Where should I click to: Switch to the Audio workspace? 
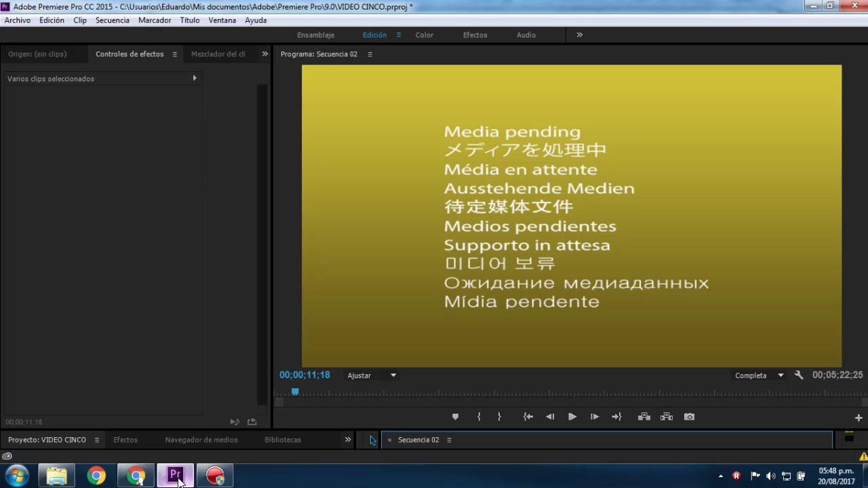pyautogui.click(x=526, y=35)
